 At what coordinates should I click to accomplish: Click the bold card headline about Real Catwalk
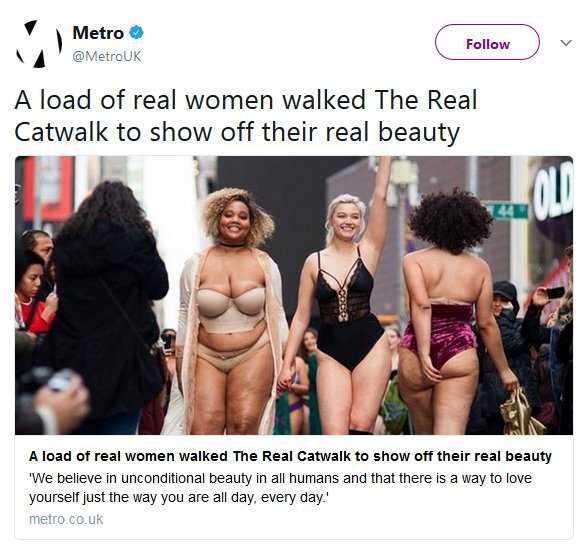290,456
